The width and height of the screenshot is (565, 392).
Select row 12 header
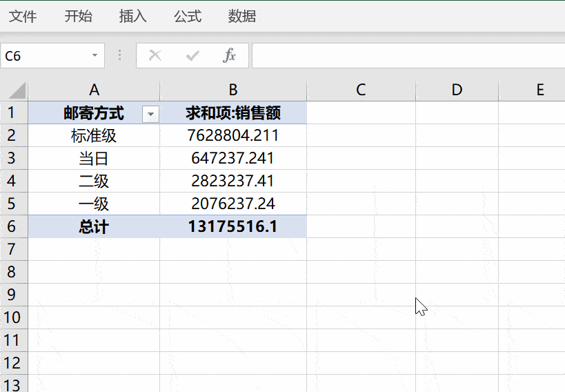click(x=14, y=363)
